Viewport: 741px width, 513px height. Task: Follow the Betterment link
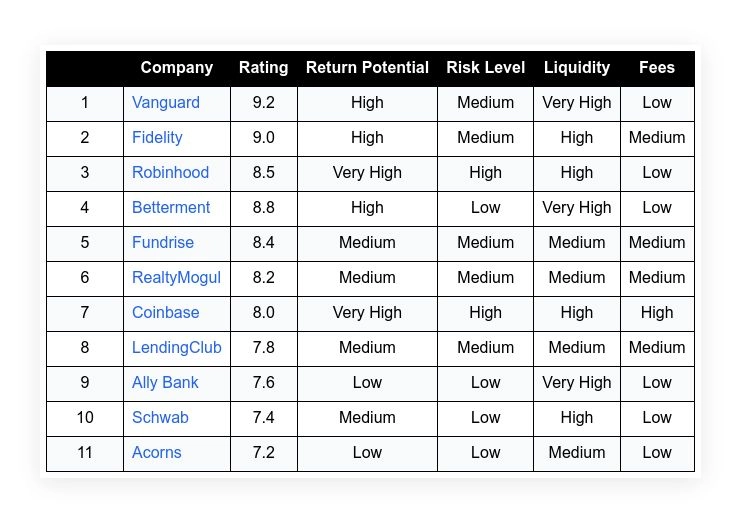point(171,208)
